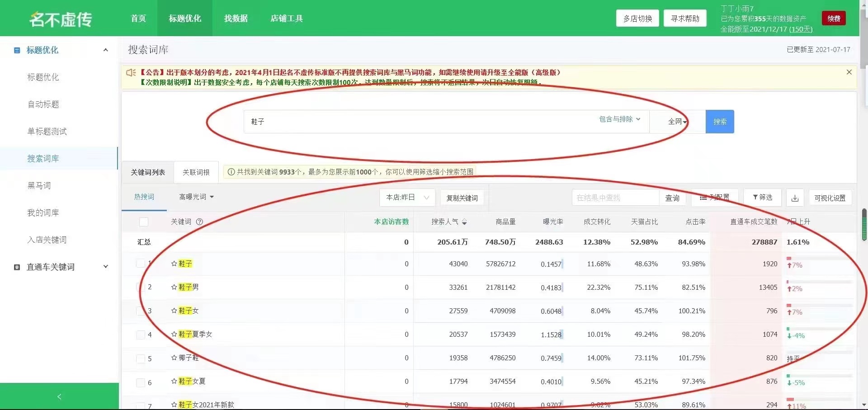Favorite the 椰子鞋 keyword with its star
Viewport: 868px width, 410px height.
[174, 358]
